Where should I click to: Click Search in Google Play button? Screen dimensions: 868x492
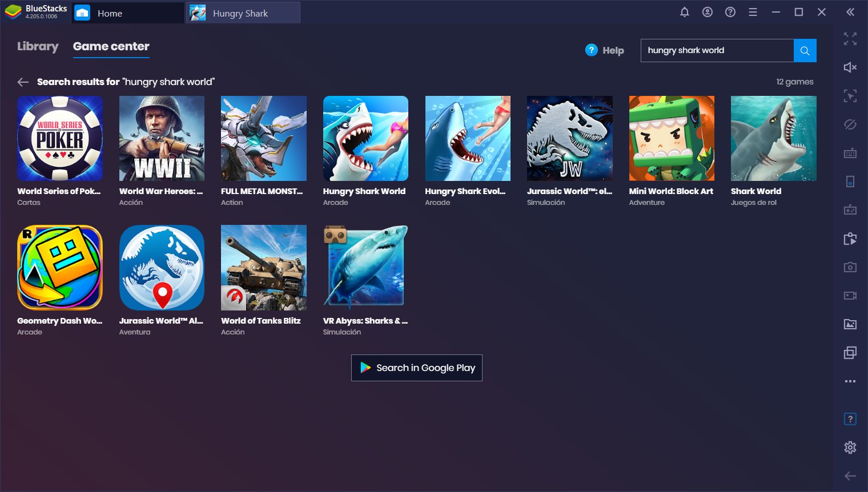click(x=417, y=368)
